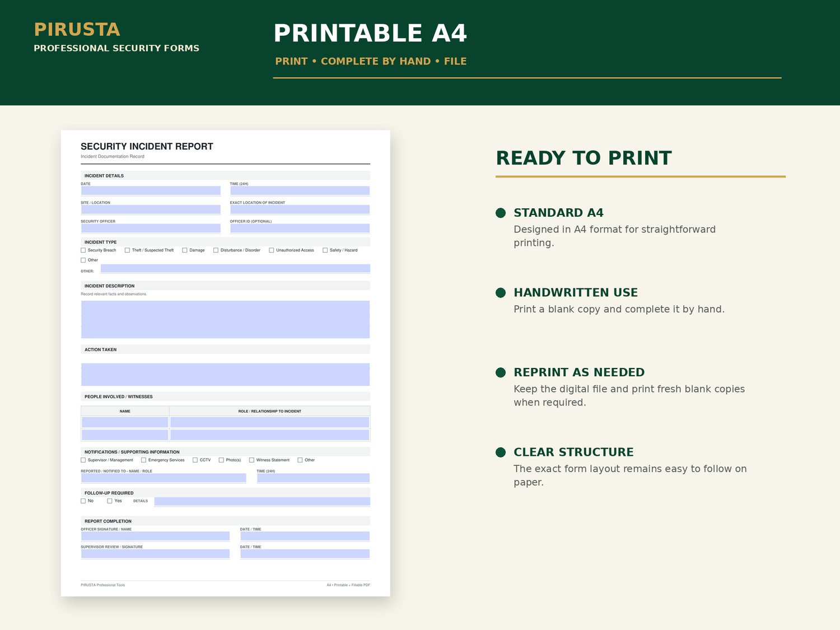The width and height of the screenshot is (840, 630).
Task: Tick the Witness Statement checkbox
Action: pyautogui.click(x=252, y=460)
